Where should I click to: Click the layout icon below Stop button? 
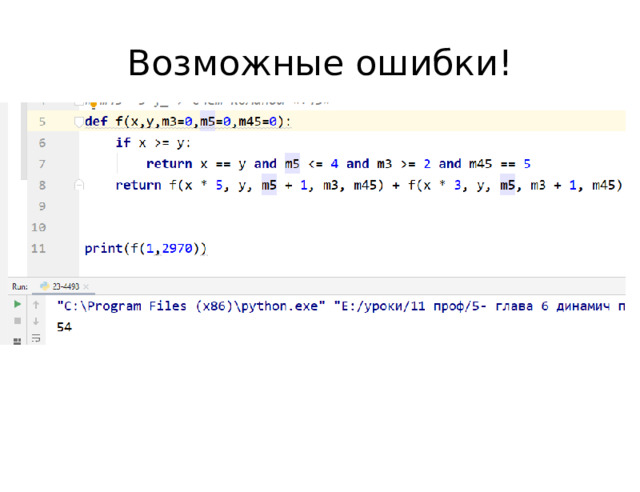click(x=17, y=341)
